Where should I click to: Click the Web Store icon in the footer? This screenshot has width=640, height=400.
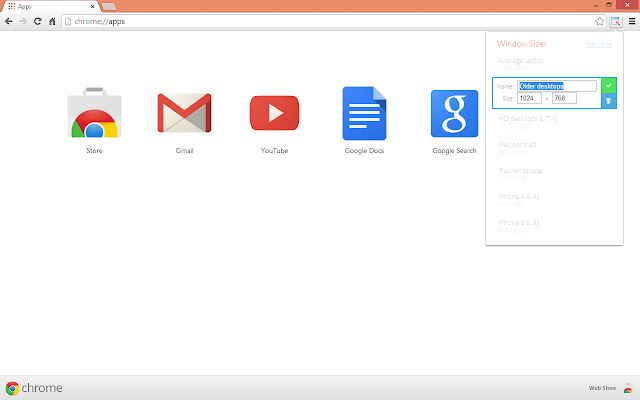click(628, 388)
